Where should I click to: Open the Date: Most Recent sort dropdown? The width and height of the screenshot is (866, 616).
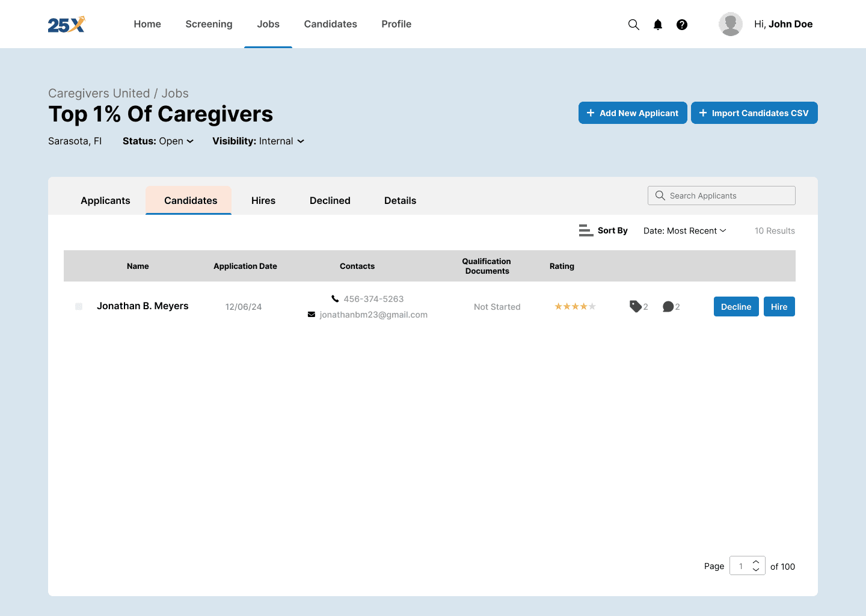684,231
